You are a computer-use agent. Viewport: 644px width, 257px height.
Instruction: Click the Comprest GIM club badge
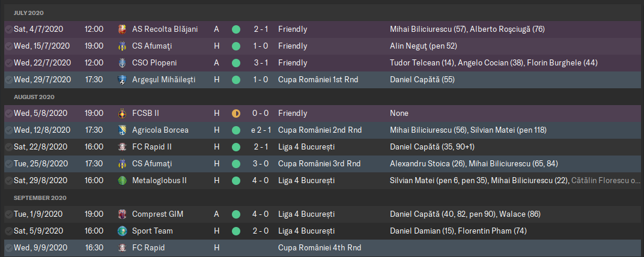121,214
